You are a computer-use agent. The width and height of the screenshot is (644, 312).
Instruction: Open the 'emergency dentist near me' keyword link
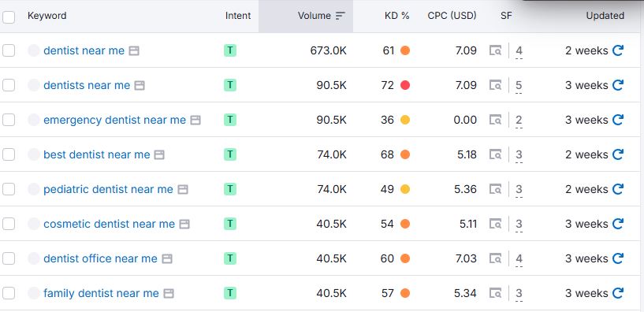pyautogui.click(x=114, y=120)
